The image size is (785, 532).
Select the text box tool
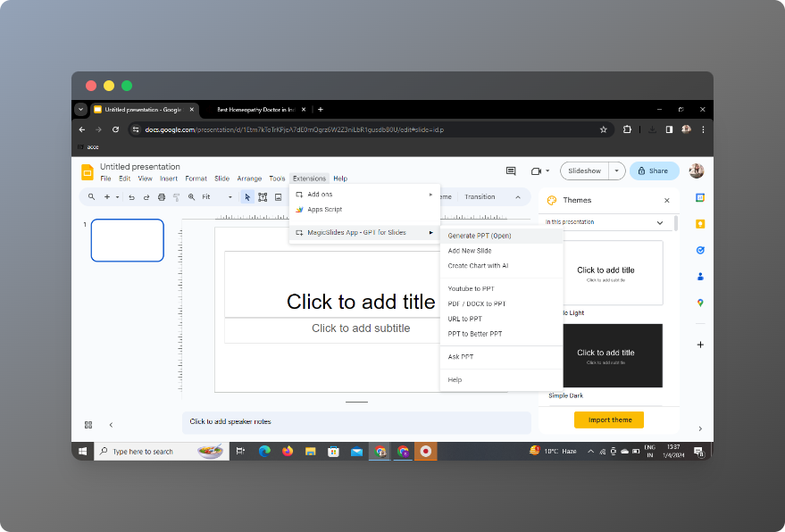coord(263,197)
